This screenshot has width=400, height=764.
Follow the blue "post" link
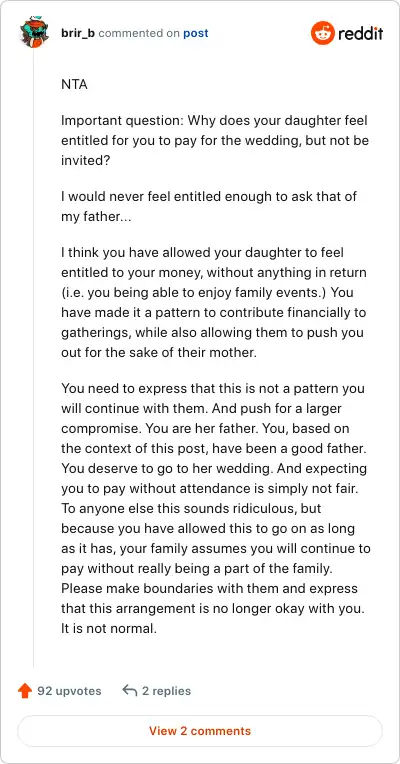click(x=196, y=34)
